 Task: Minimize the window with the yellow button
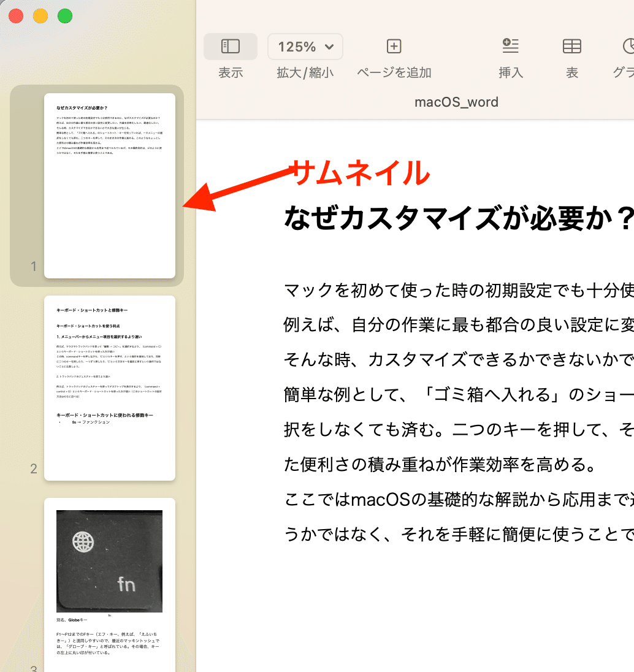40,17
